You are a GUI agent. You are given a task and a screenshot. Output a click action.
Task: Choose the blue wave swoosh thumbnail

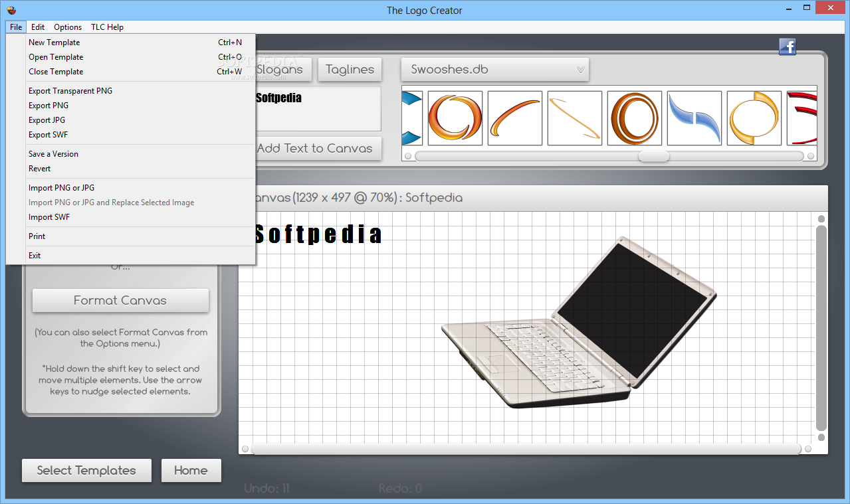tap(694, 118)
